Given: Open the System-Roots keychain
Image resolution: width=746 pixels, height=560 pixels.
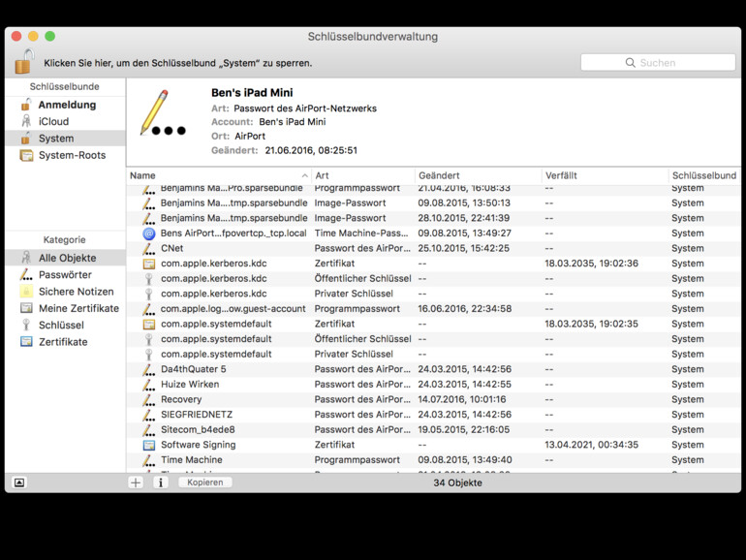Looking at the screenshot, I should [71, 155].
